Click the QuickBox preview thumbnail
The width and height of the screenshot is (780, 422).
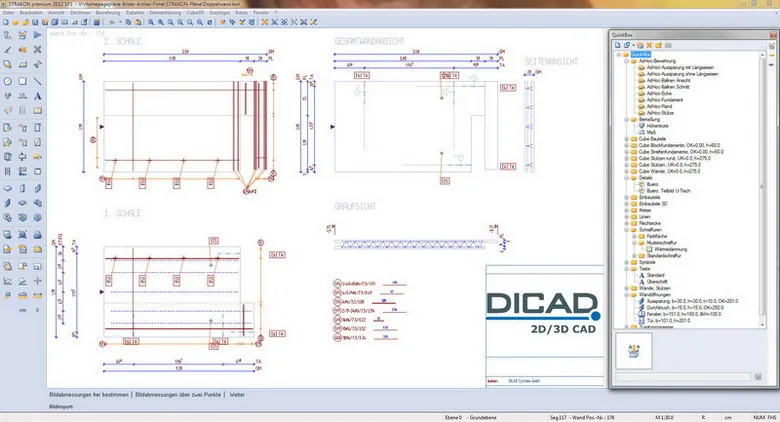click(x=634, y=351)
